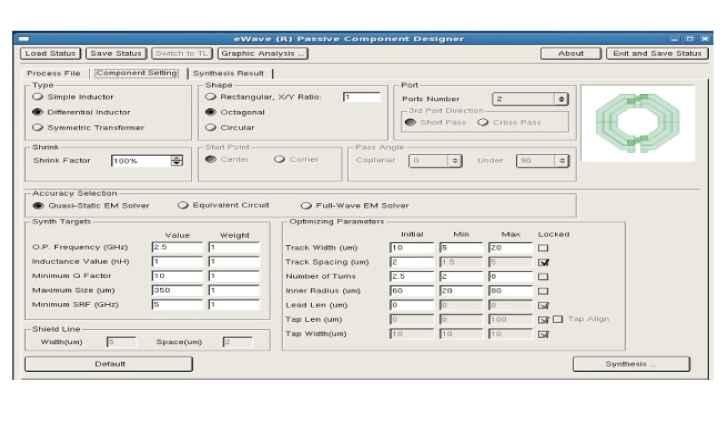
Task: Select Center start point
Action: point(211,159)
